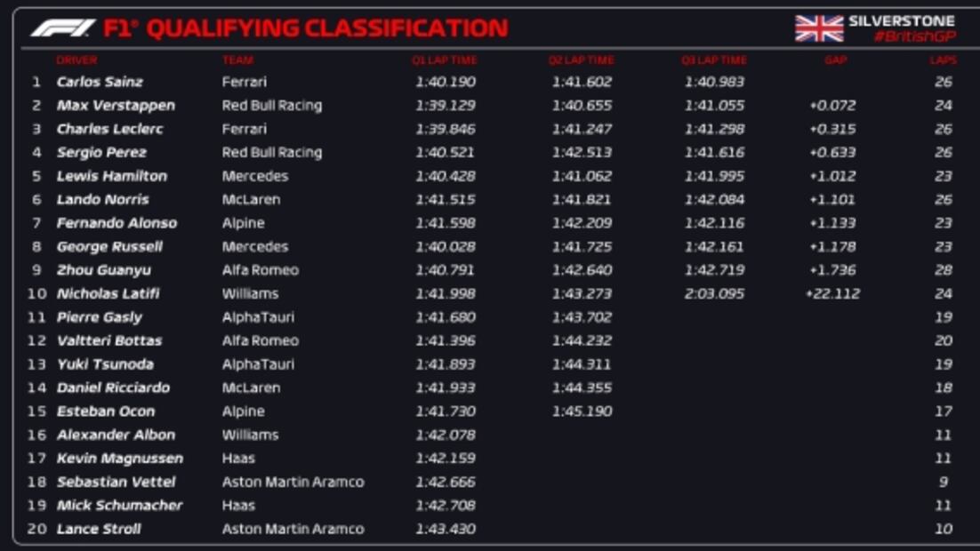Viewport: 980px width, 551px height.
Task: Click the Qualifying Classification title
Action: [326, 28]
